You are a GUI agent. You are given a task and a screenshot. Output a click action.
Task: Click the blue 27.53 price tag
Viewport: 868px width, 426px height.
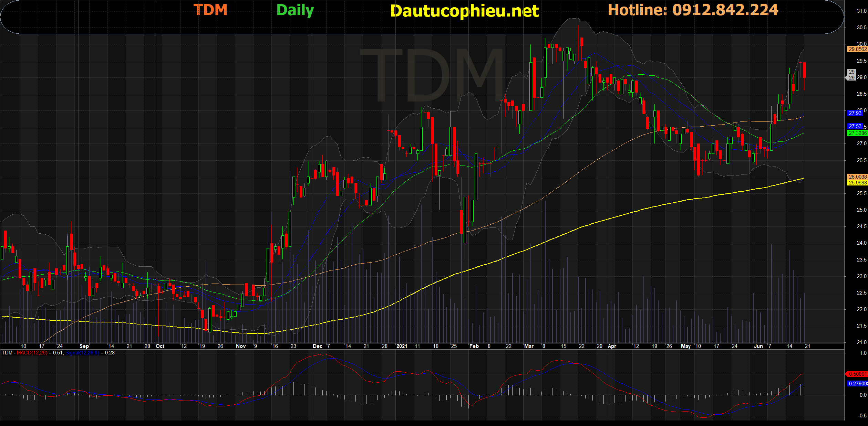click(855, 126)
